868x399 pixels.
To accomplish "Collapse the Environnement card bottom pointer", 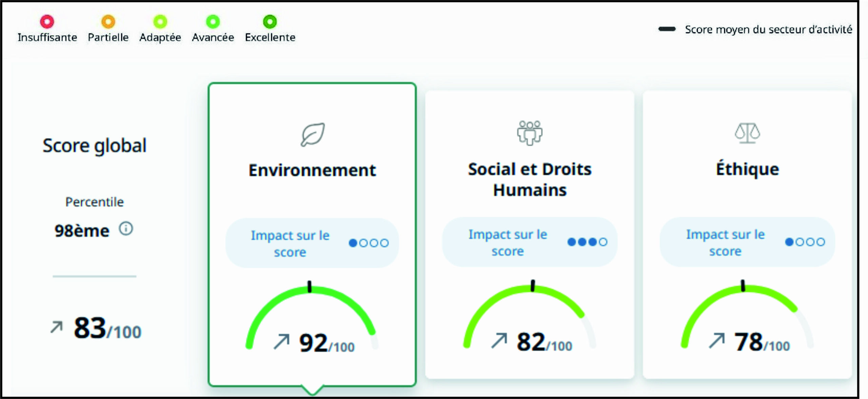I will (x=312, y=390).
